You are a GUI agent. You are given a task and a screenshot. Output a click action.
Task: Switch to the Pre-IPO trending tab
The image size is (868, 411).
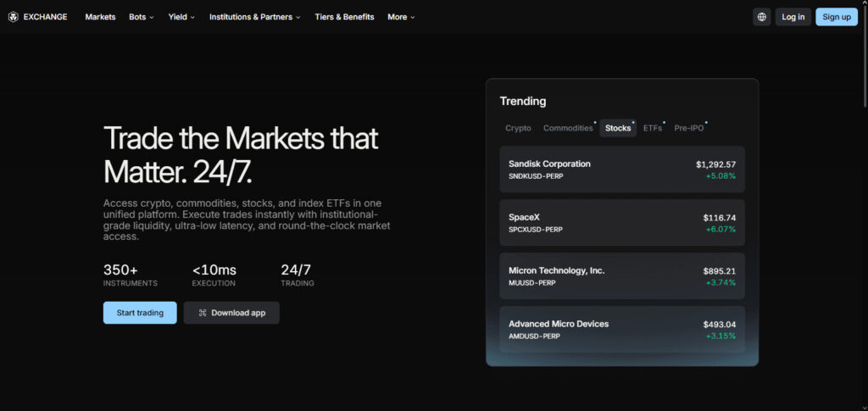click(689, 128)
